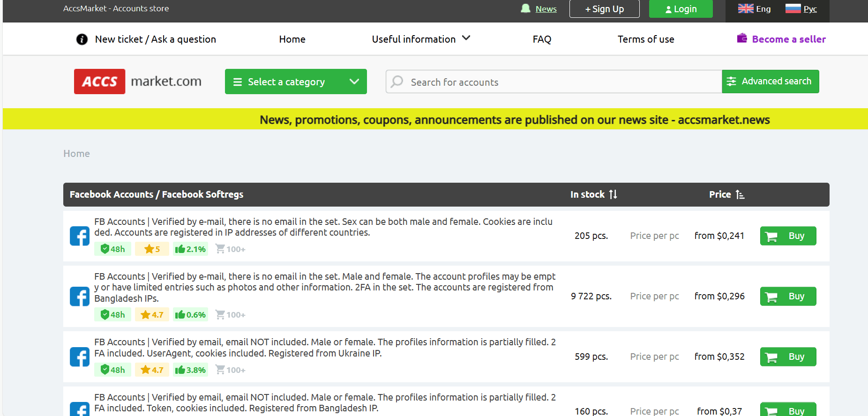Click cart 100+ badge on 205 pcs. listing
The width and height of the screenshot is (868, 416).
pyautogui.click(x=230, y=249)
